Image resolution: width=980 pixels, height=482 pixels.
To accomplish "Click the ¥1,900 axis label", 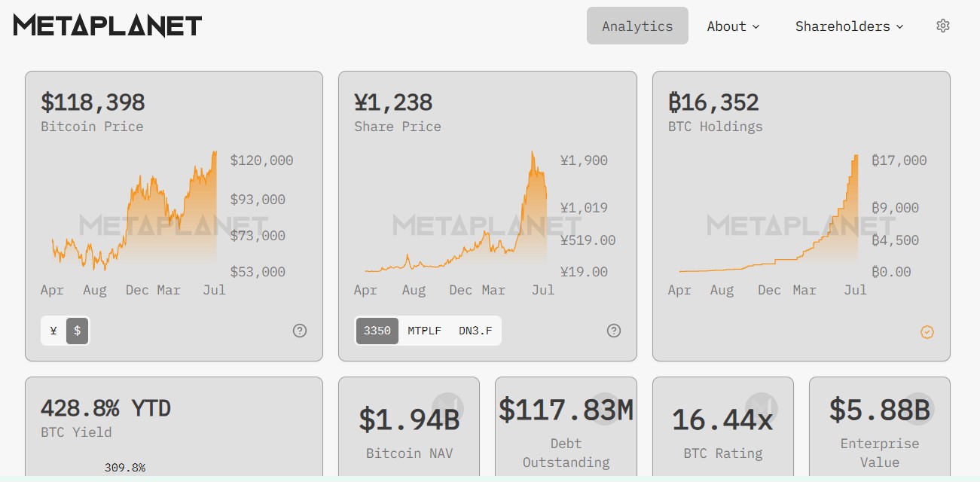I will [584, 160].
